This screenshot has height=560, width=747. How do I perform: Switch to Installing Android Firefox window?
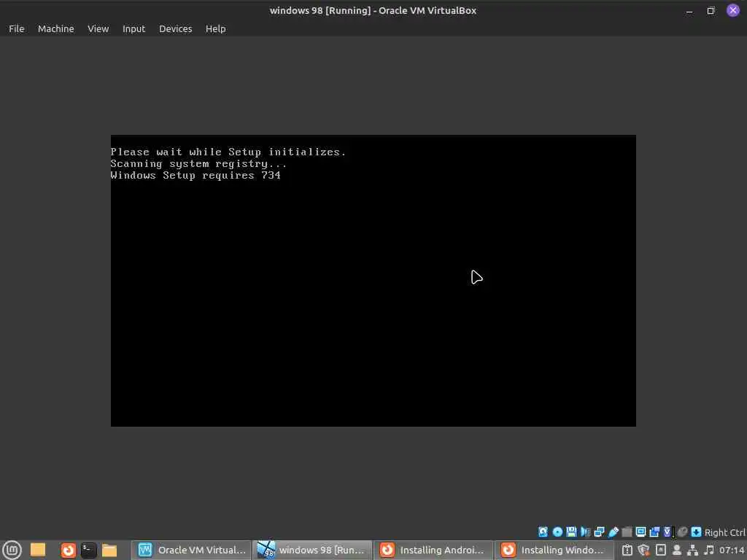point(433,550)
